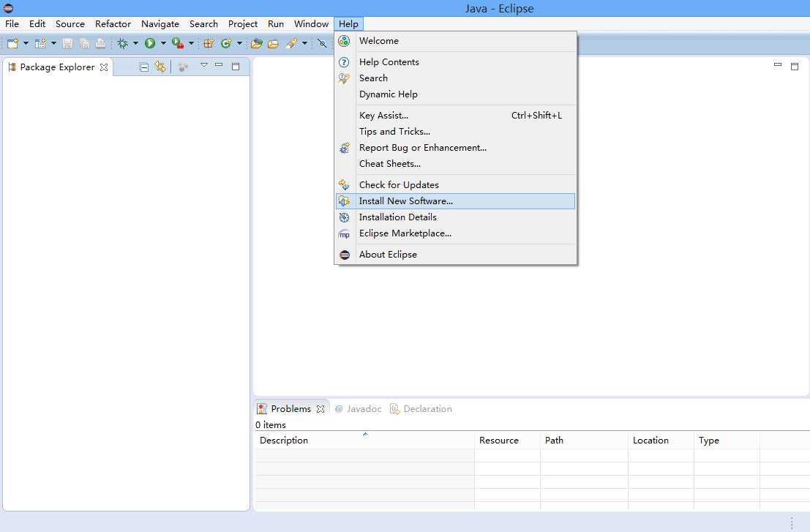Collapse All in Package Explorer
The image size is (810, 532).
pos(144,67)
